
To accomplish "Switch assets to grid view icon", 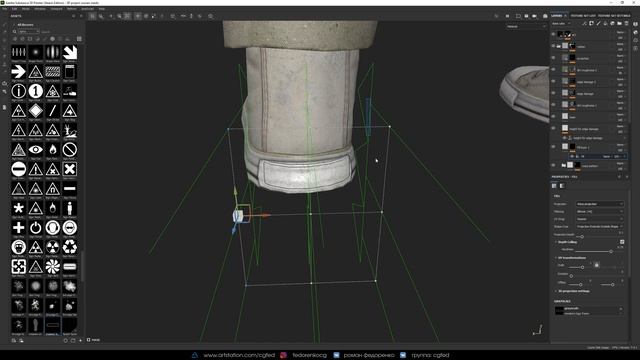I will click(79, 39).
